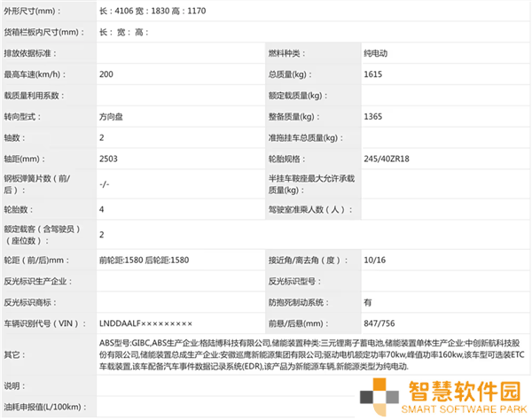Click the 货箱栏板内尺寸(mm) label

point(44,33)
